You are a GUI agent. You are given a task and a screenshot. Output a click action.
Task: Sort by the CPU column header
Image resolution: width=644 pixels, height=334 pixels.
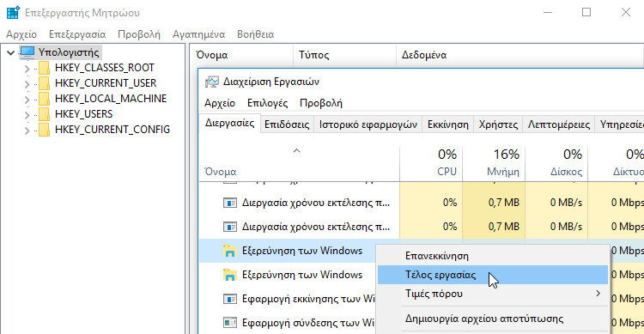click(431, 163)
